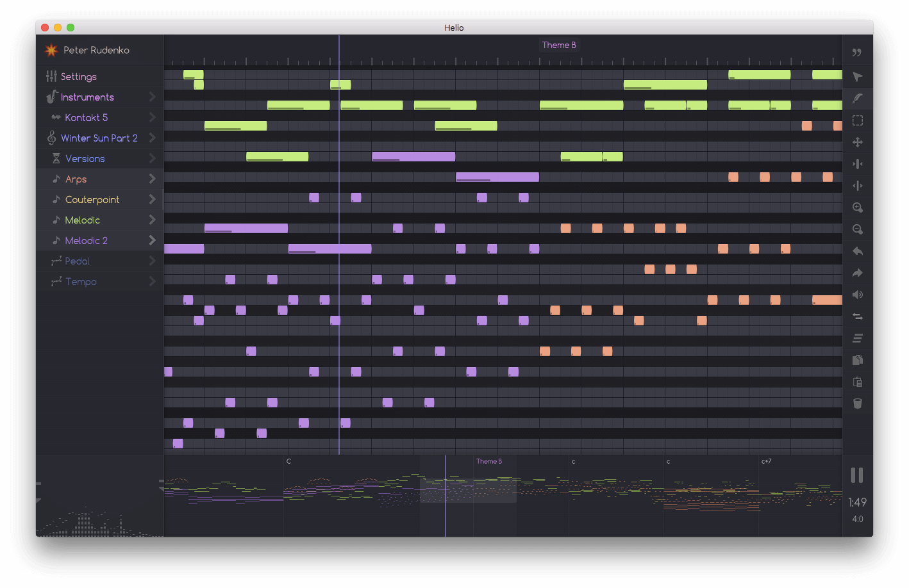Click the swap arrows icon
The height and width of the screenshot is (588, 909).
pos(857,316)
